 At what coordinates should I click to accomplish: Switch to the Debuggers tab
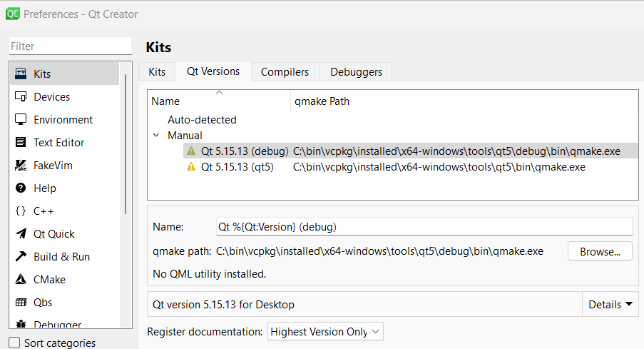pyautogui.click(x=356, y=72)
